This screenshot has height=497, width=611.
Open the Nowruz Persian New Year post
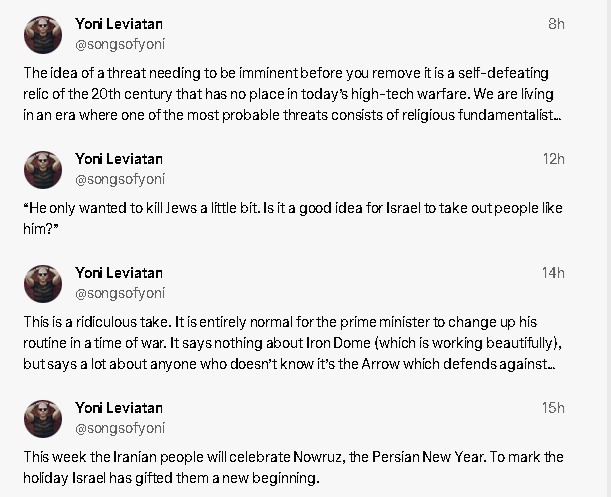coord(293,467)
